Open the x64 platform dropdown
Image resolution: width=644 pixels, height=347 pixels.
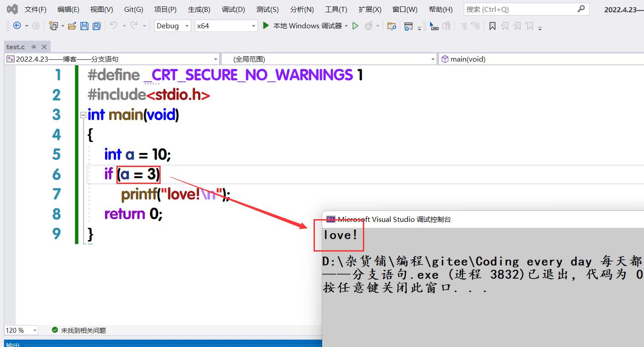pyautogui.click(x=226, y=26)
